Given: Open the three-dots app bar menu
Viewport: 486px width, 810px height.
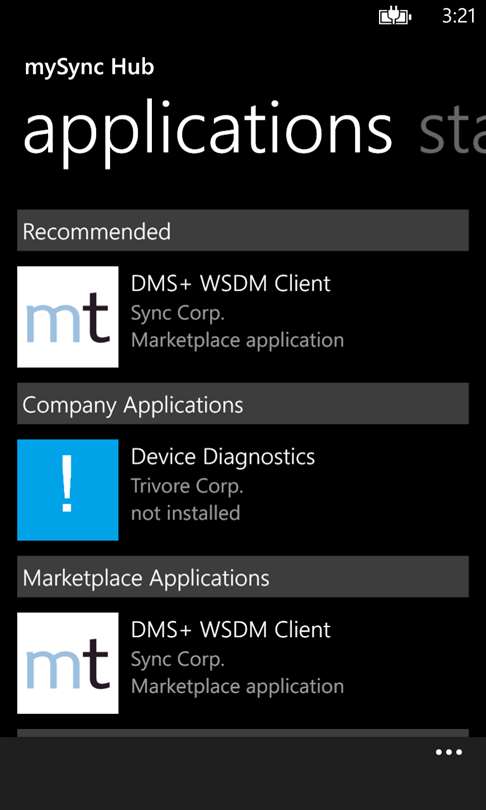Looking at the screenshot, I should pos(448,753).
